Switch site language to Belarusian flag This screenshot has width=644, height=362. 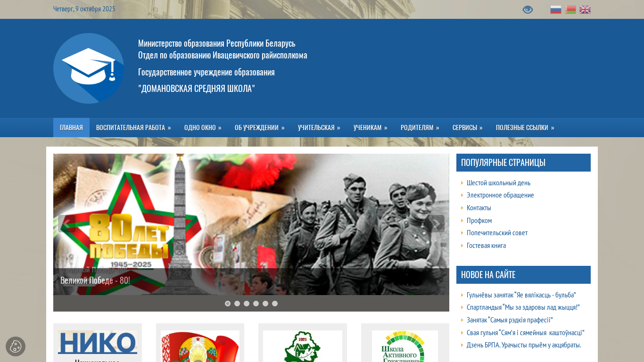[570, 9]
